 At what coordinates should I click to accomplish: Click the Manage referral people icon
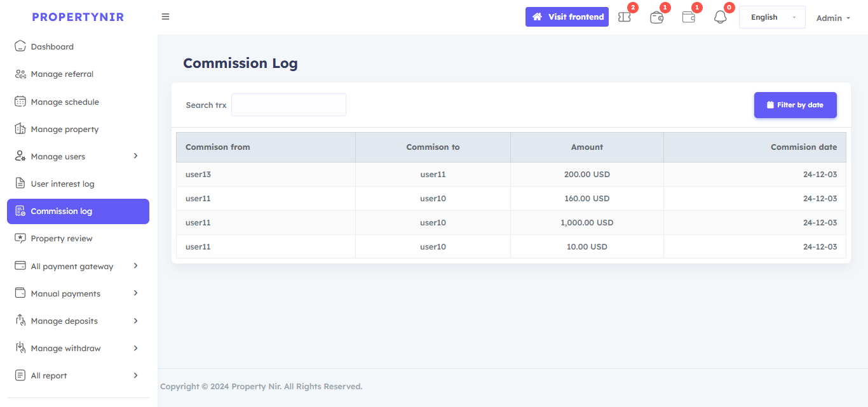20,74
